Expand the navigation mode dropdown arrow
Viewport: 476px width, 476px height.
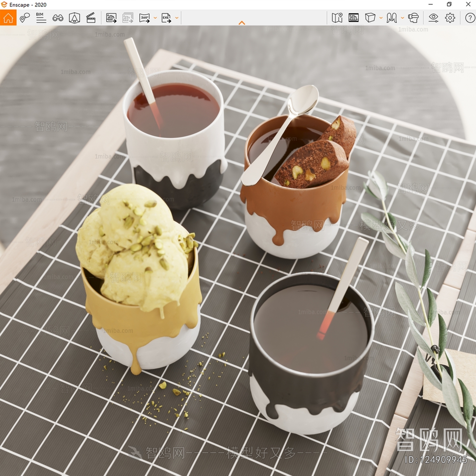(x=402, y=18)
